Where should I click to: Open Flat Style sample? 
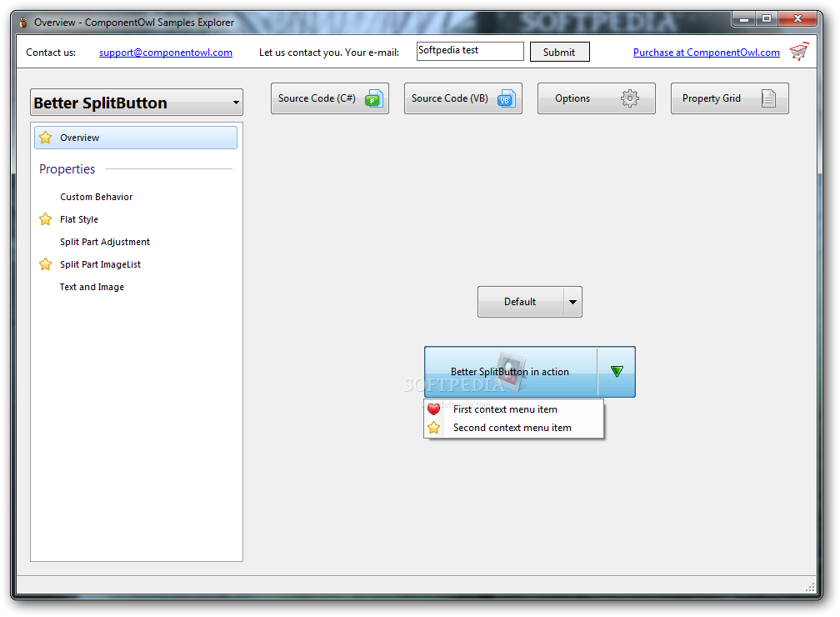(x=79, y=219)
